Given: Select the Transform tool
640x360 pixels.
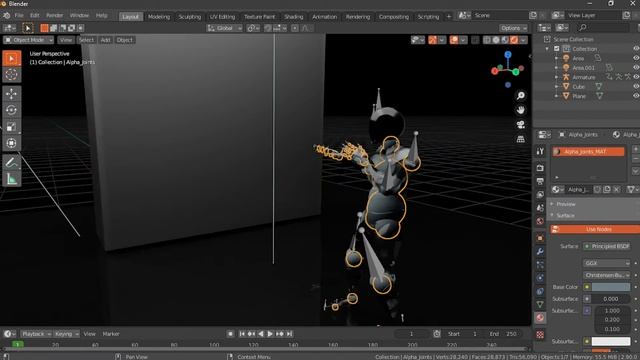Looking at the screenshot, I should [x=11, y=143].
